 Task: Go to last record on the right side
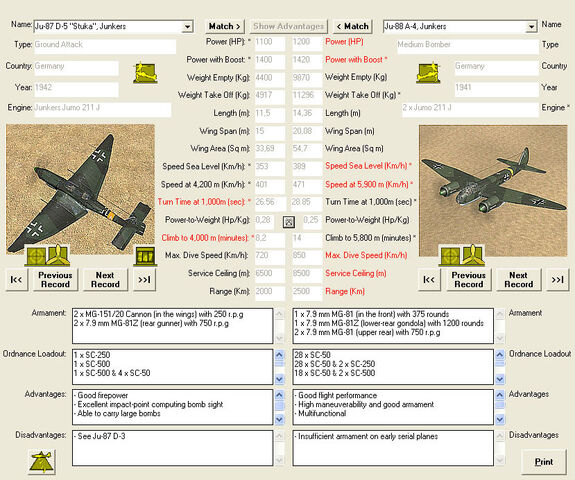557,280
